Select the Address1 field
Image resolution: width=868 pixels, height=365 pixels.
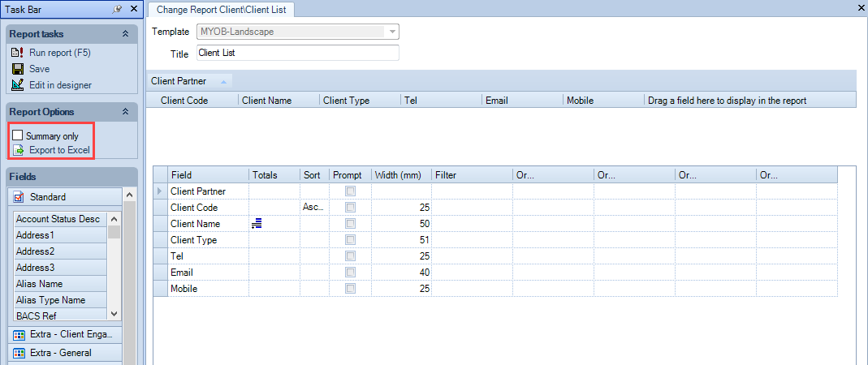click(60, 235)
